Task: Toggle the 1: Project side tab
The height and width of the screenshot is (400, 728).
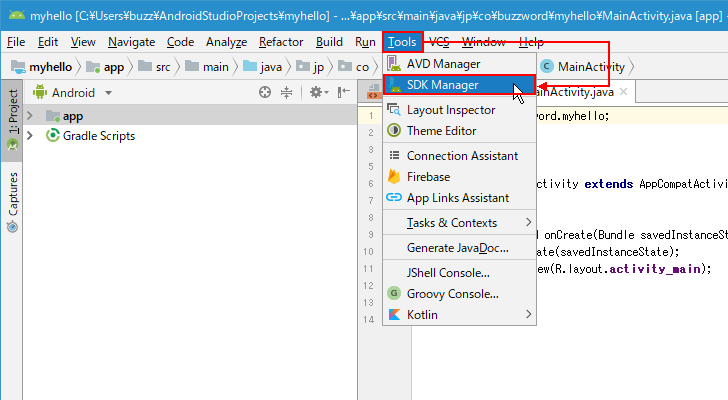Action: [13, 120]
